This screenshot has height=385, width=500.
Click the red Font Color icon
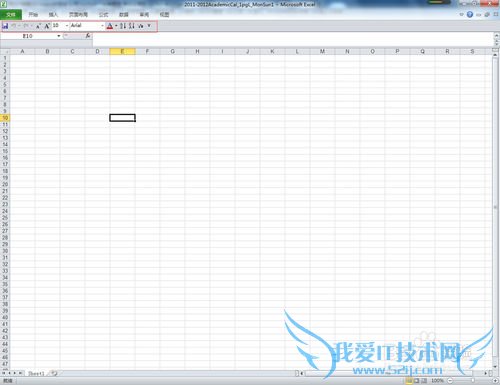pyautogui.click(x=110, y=26)
